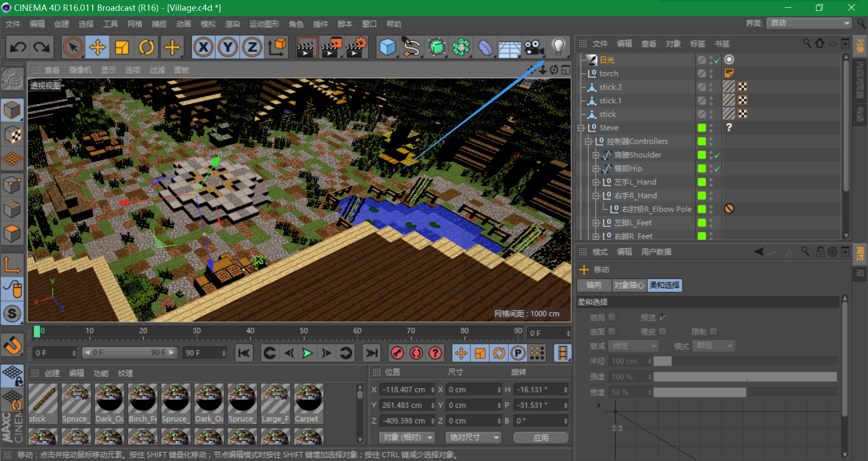Enable the 启用 soft selection checkbox
Image resolution: width=868 pixels, height=461 pixels.
point(612,317)
